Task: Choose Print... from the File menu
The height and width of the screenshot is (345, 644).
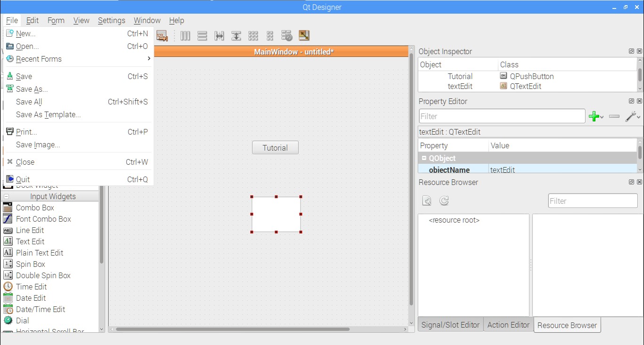Action: 78,132
